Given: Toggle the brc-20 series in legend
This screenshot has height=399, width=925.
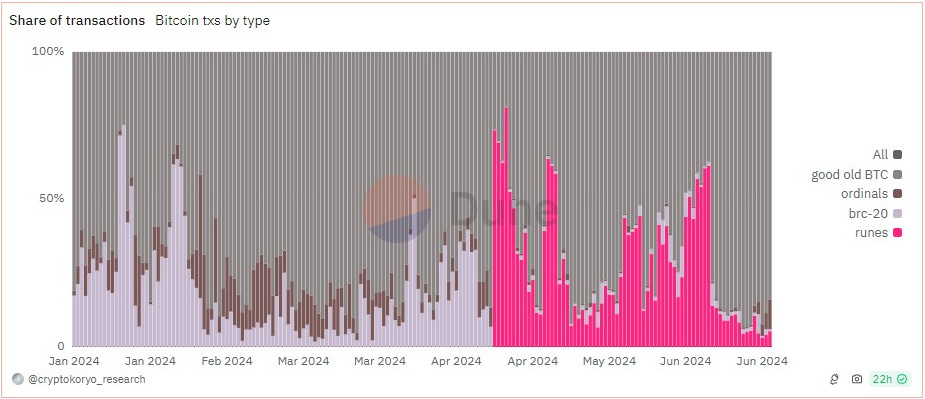Looking at the screenshot, I should click(876, 213).
